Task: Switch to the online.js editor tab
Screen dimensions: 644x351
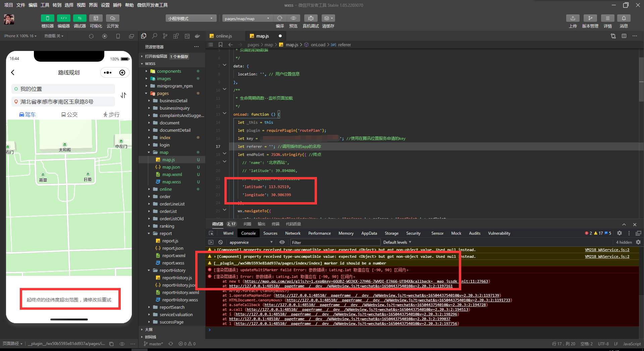Action: point(224,36)
